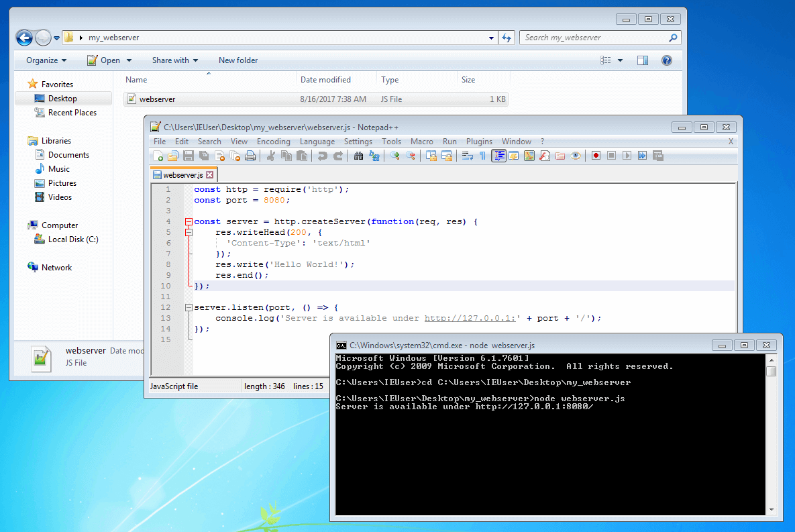Open the Organize dropdown in Explorer
This screenshot has height=532, width=795.
46,60
